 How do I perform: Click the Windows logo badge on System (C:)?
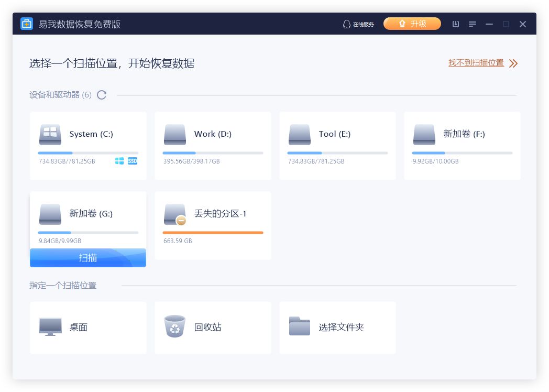point(120,161)
